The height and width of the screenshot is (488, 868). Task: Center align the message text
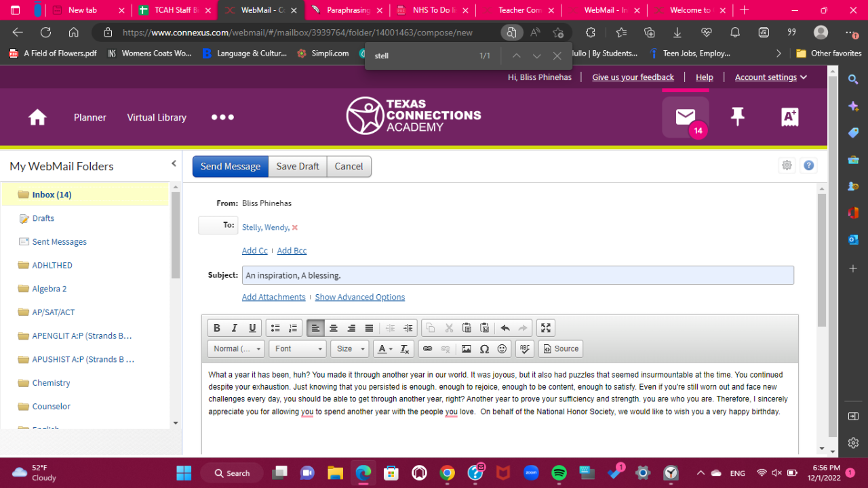click(x=334, y=328)
